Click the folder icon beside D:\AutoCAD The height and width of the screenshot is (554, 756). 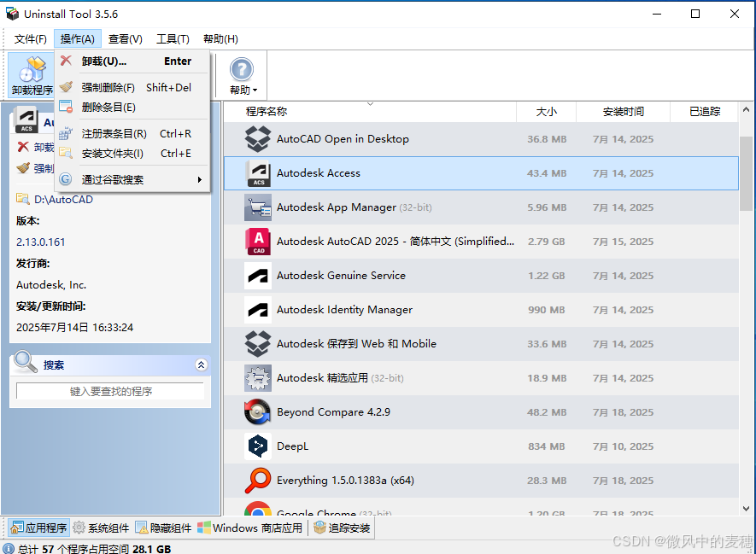pos(23,199)
